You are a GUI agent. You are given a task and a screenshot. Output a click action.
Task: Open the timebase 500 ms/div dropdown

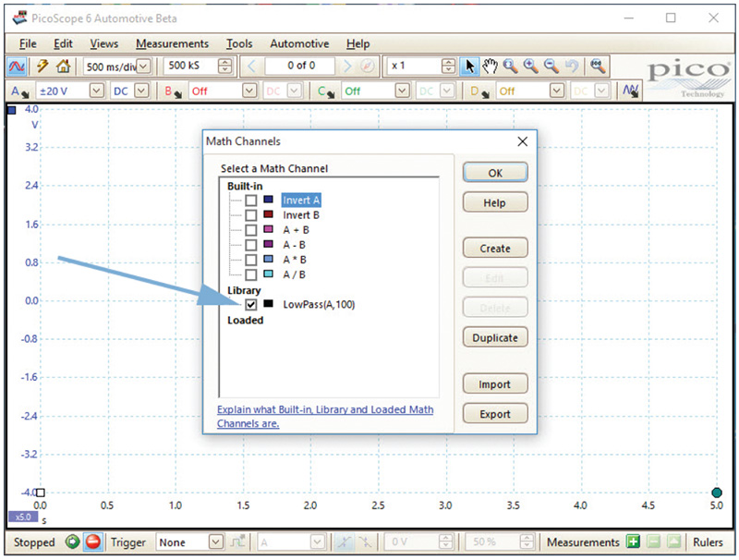point(144,66)
